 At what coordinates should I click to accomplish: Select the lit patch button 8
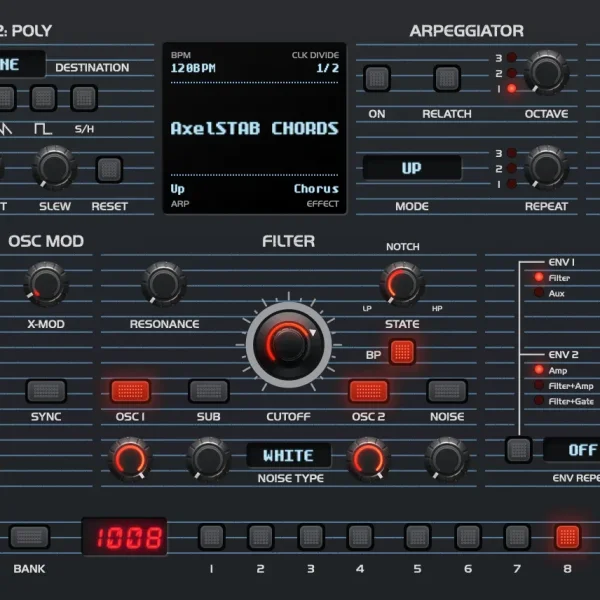(567, 537)
